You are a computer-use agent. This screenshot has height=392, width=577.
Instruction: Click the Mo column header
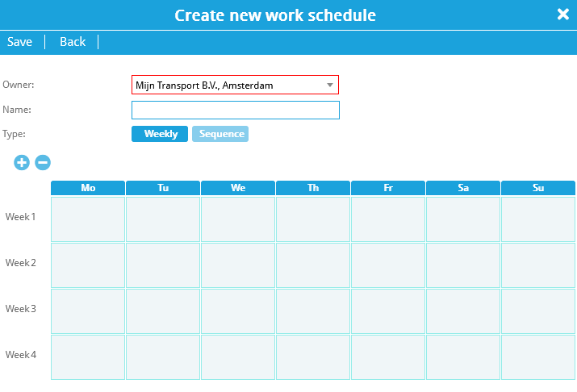[x=88, y=188]
